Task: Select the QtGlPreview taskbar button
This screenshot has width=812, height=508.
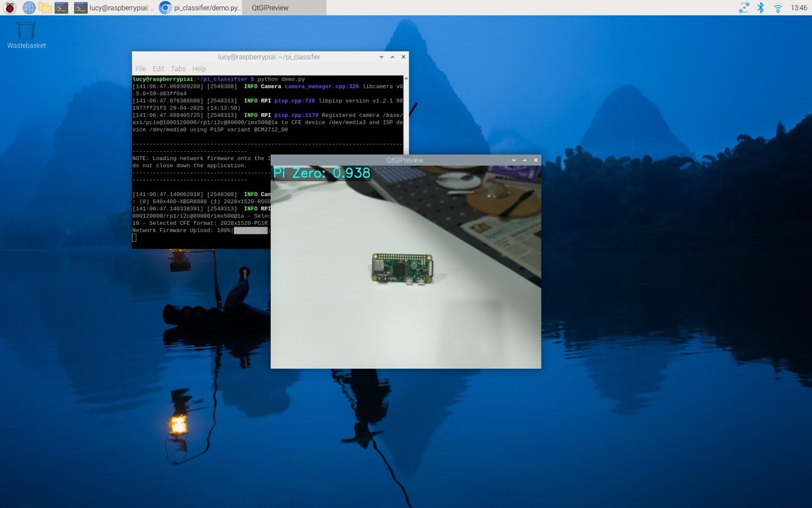Action: pyautogui.click(x=284, y=8)
